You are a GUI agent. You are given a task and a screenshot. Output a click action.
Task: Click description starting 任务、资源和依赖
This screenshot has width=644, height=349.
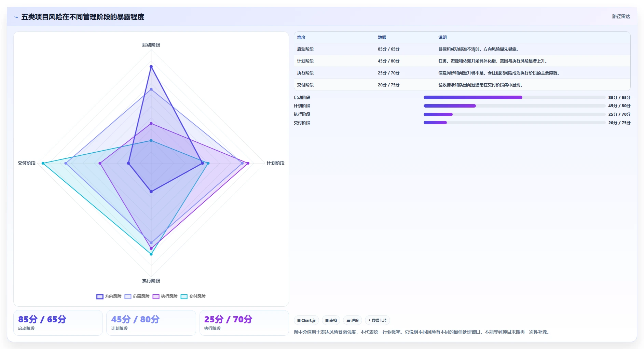(x=493, y=61)
